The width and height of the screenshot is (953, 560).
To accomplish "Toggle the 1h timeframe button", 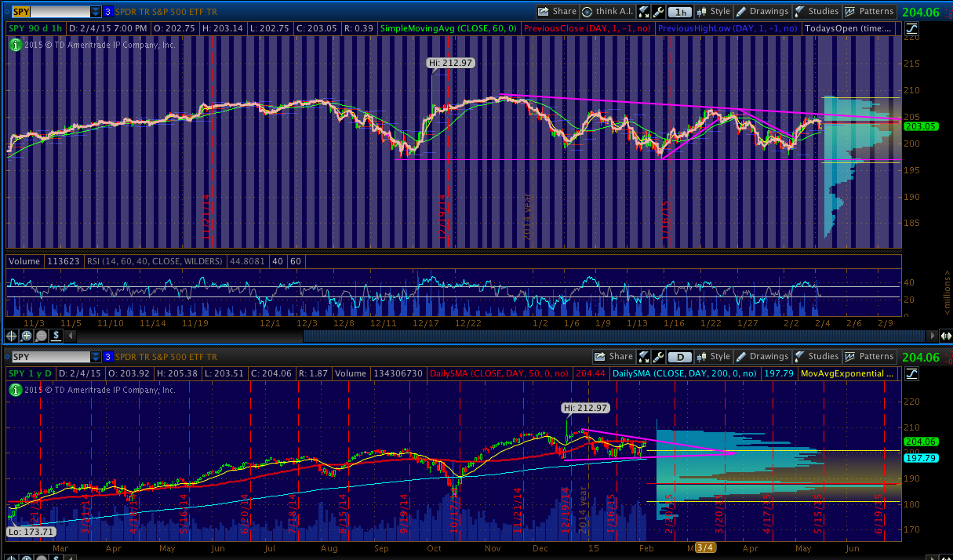I will pyautogui.click(x=680, y=12).
